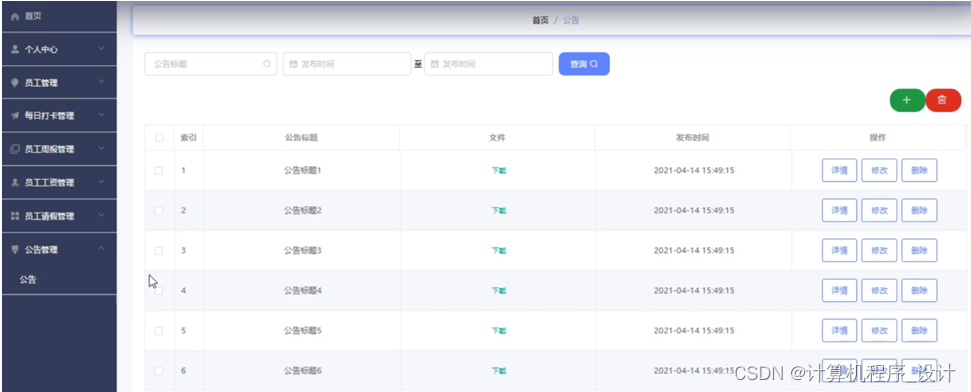Click 删除 for 公告标题3

[919, 251]
